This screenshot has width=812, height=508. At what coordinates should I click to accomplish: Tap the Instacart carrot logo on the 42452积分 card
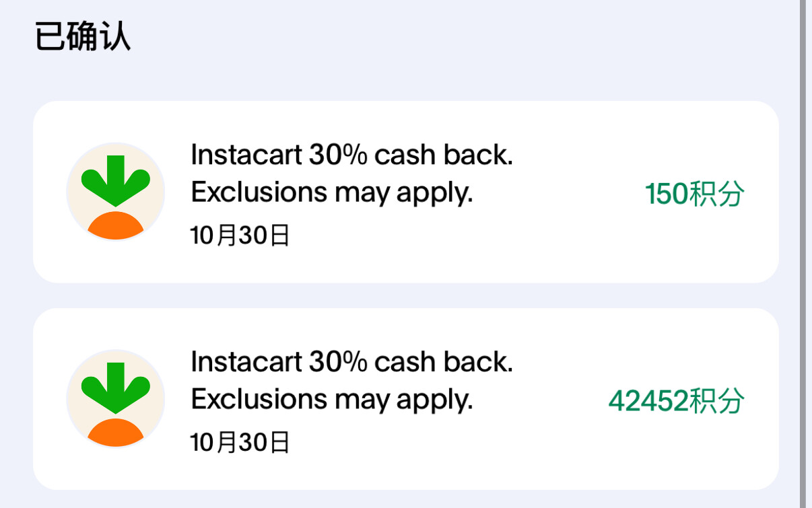(116, 399)
